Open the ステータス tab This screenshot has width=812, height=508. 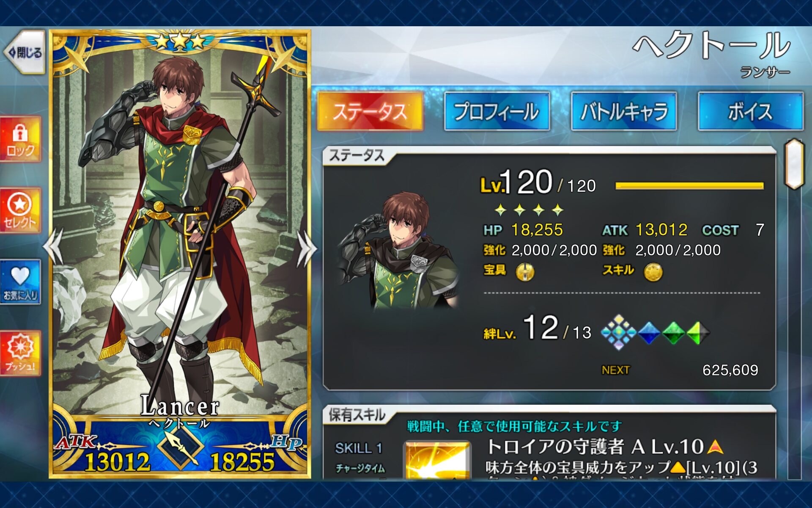point(370,111)
